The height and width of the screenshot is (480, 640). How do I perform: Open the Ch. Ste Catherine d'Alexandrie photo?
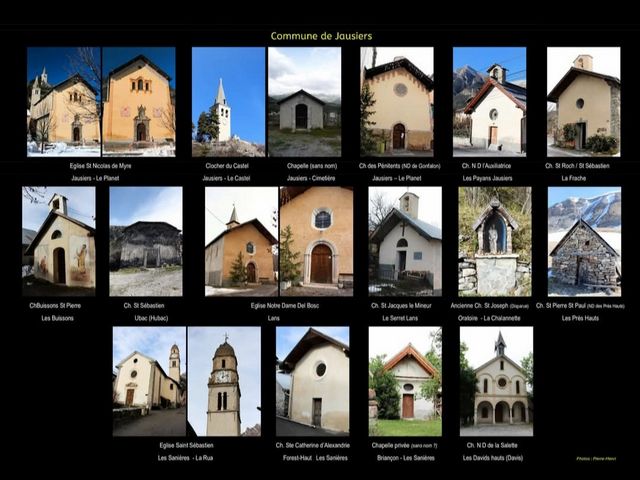pyautogui.click(x=312, y=381)
